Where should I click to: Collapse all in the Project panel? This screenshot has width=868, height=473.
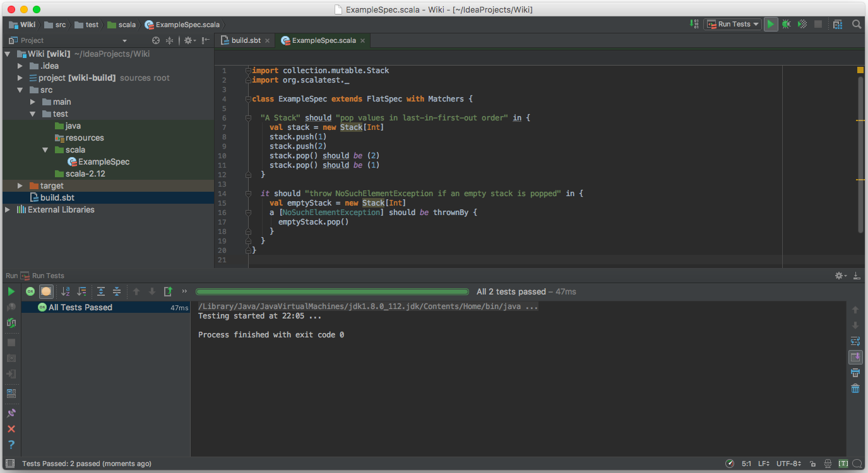169,40
